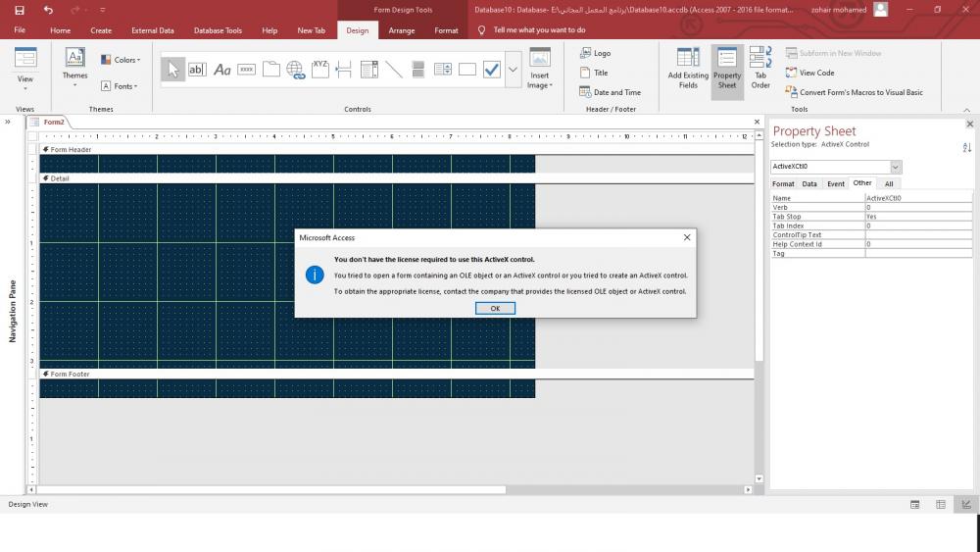Click Add Existing Fields

pos(688,69)
